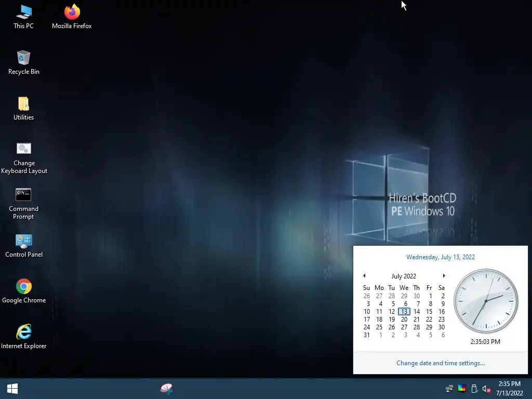The image size is (532, 399).
Task: Click Wednesday, July 13, 2022 date header
Action: [x=441, y=257]
